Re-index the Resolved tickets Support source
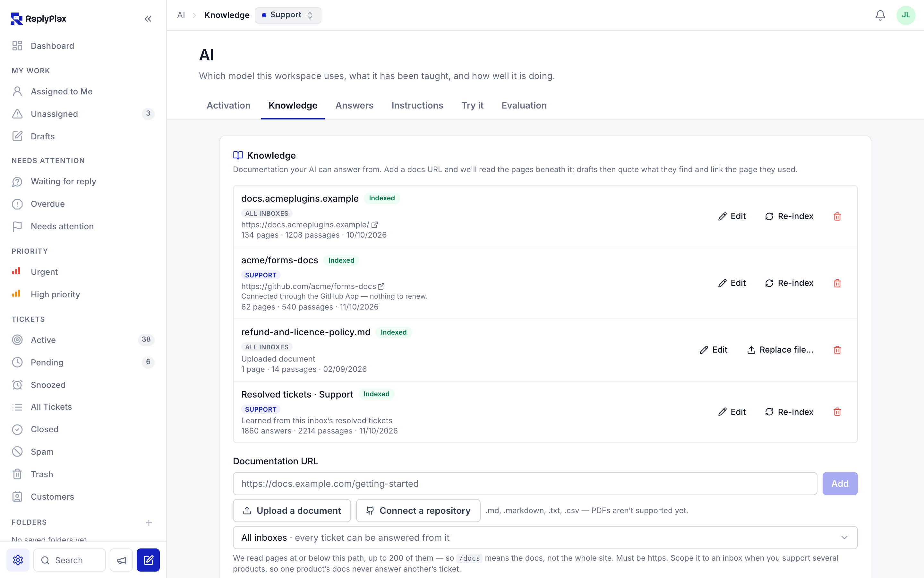Viewport: 924px width, 578px height. 789,412
